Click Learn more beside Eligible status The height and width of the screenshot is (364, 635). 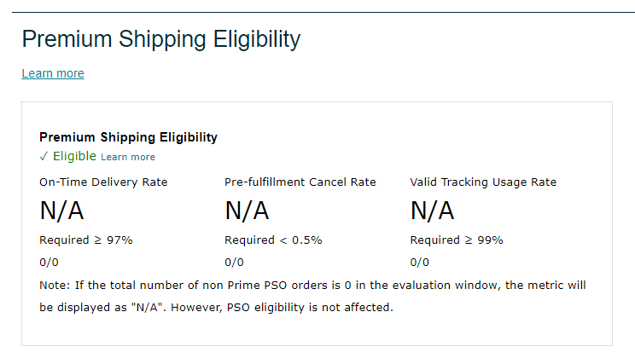128,157
